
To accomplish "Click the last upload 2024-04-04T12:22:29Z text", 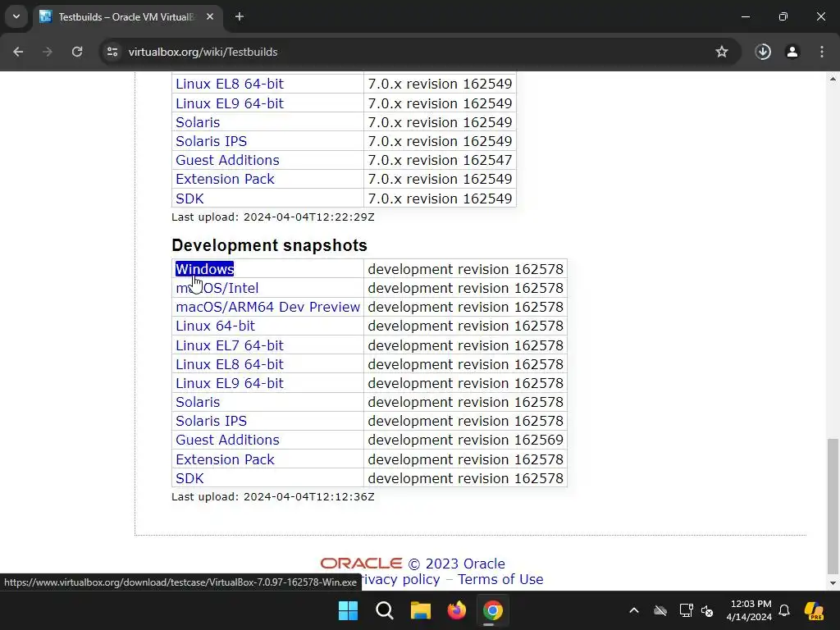I will pyautogui.click(x=272, y=217).
